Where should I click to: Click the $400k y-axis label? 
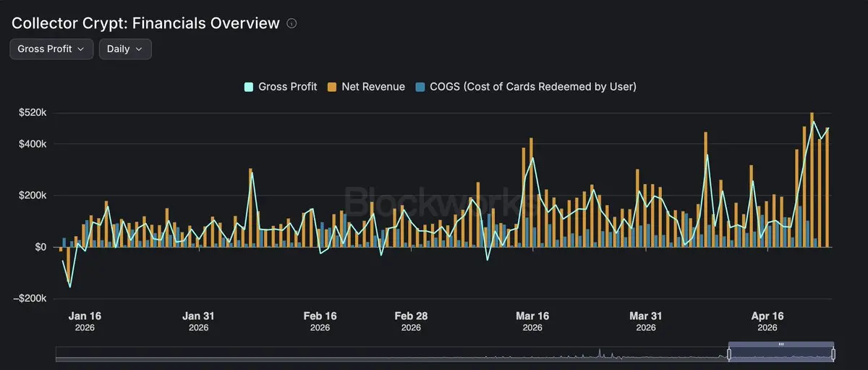tap(32, 144)
